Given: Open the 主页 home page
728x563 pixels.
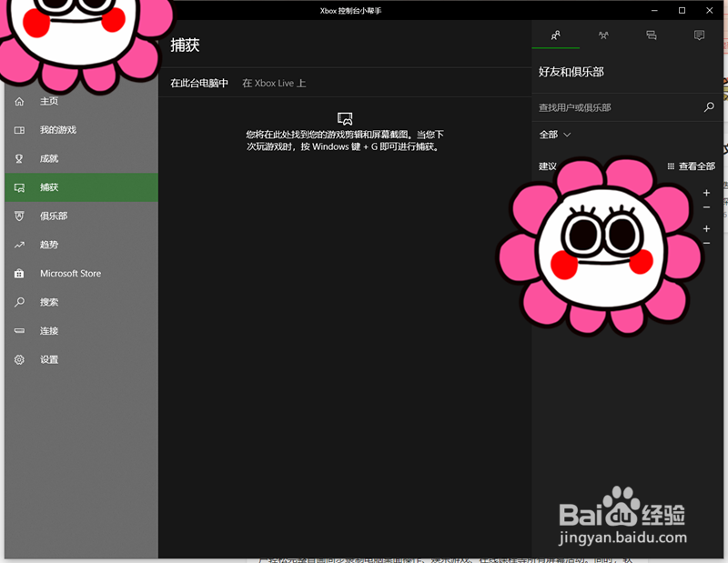Looking at the screenshot, I should coord(81,101).
